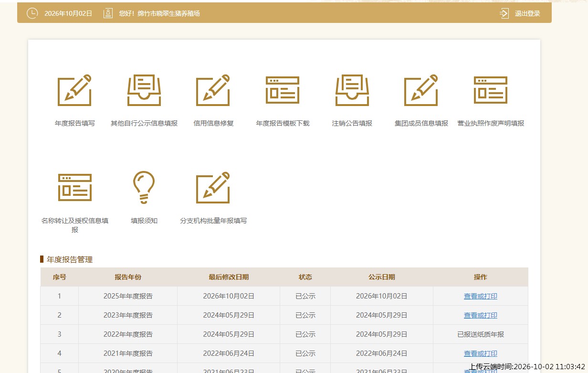Open the 营业执照作废声明填报 icon

coord(491,90)
